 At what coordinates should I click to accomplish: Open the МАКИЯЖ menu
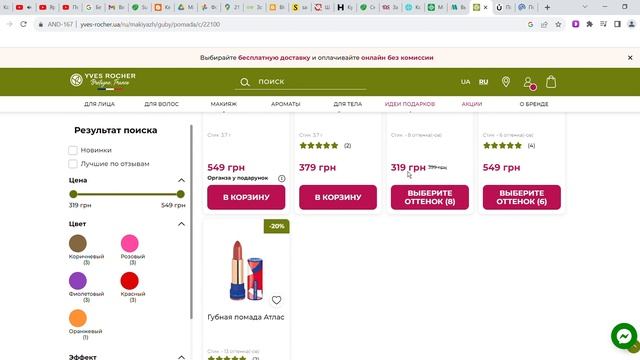tap(223, 104)
